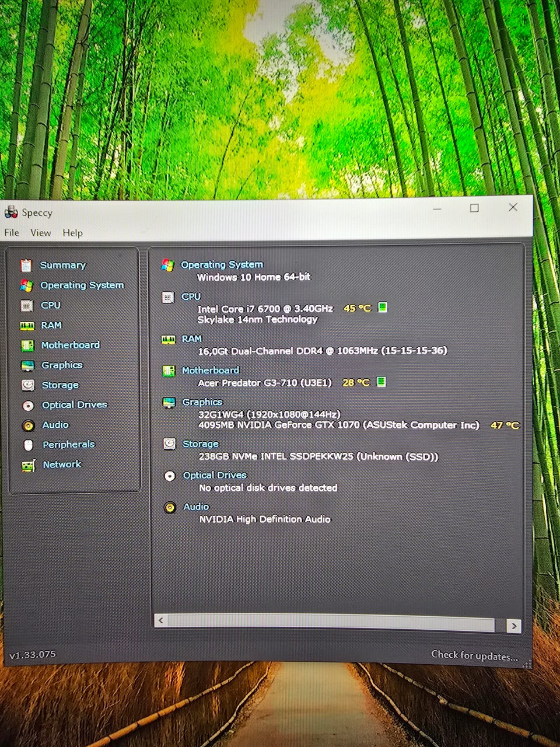
Task: Open the View menu
Action: (x=41, y=233)
